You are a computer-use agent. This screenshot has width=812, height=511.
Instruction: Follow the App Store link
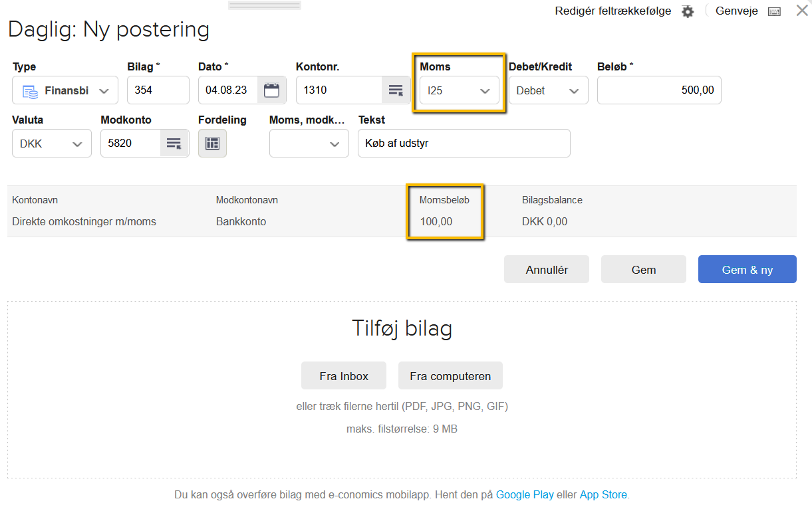click(603, 495)
